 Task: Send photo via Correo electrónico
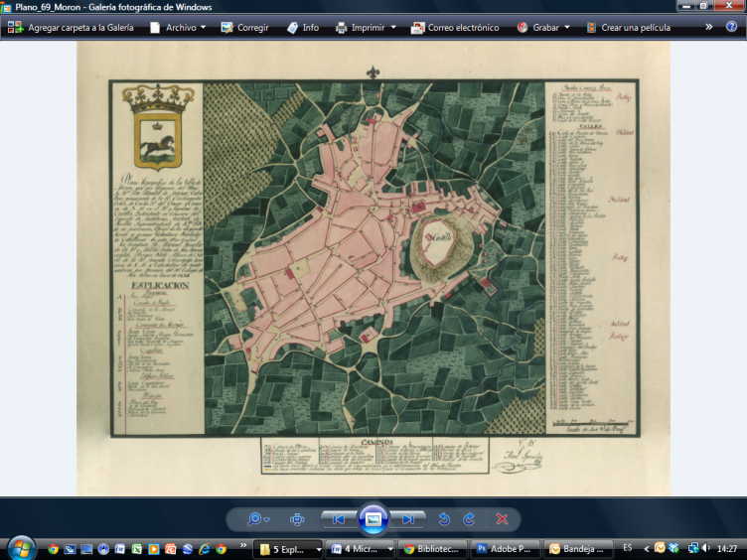(455, 28)
